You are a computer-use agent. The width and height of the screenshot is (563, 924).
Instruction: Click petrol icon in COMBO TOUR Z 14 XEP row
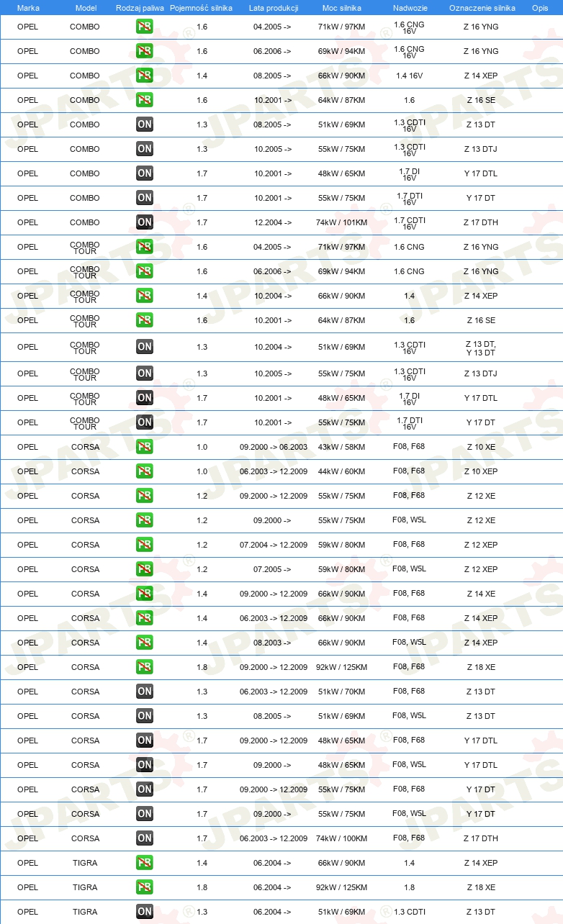tap(145, 296)
